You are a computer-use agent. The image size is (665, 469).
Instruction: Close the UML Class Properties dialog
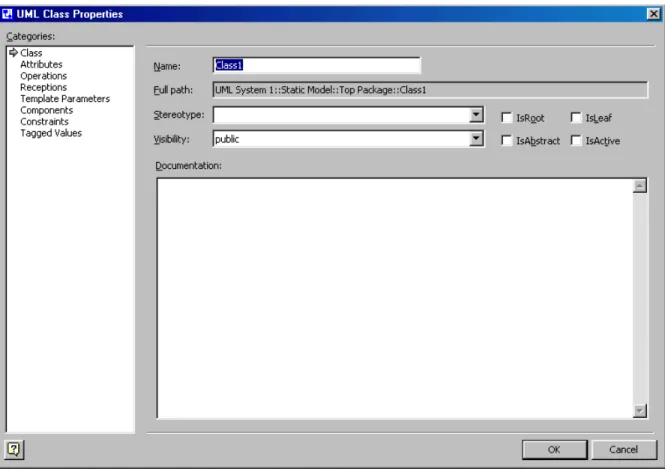click(654, 14)
